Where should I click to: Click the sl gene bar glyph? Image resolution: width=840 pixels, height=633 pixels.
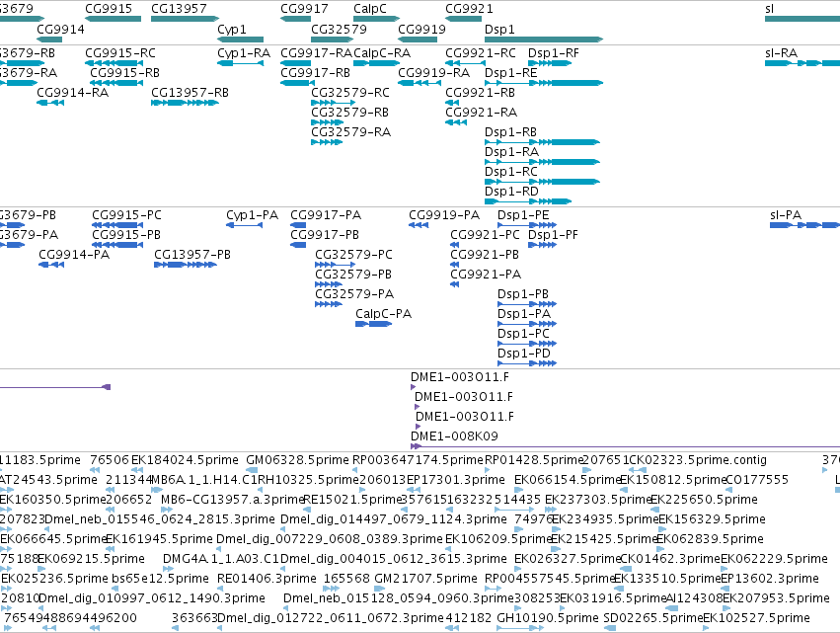(802, 19)
